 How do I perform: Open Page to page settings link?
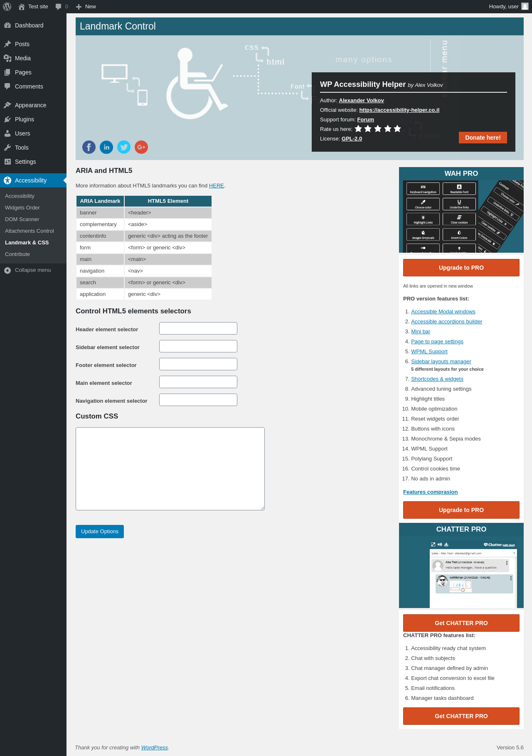[x=437, y=342]
